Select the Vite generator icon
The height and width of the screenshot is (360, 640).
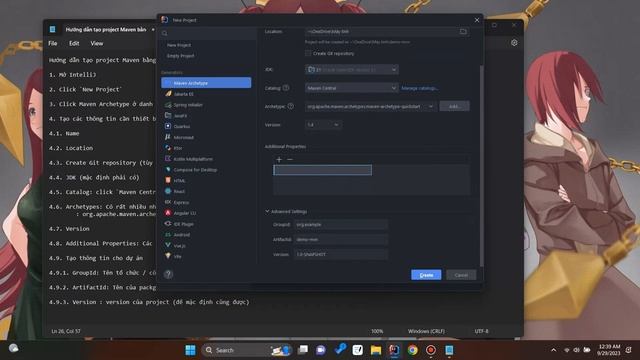click(x=168, y=256)
